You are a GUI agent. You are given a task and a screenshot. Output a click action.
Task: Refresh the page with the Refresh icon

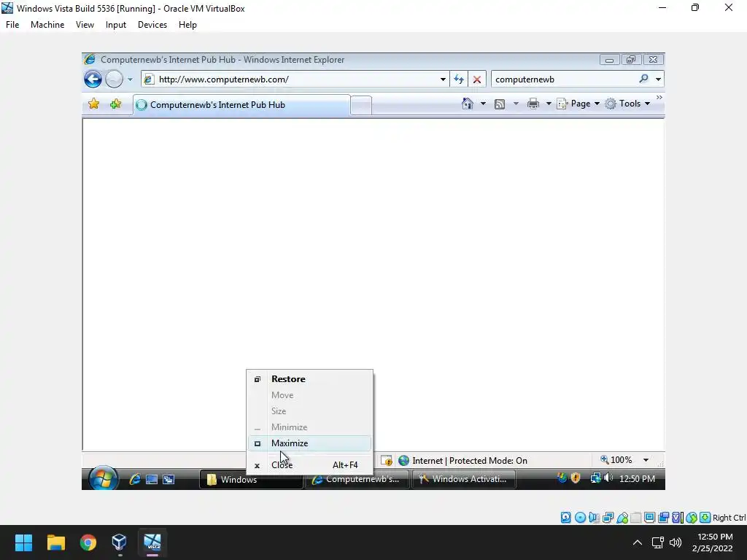[459, 79]
